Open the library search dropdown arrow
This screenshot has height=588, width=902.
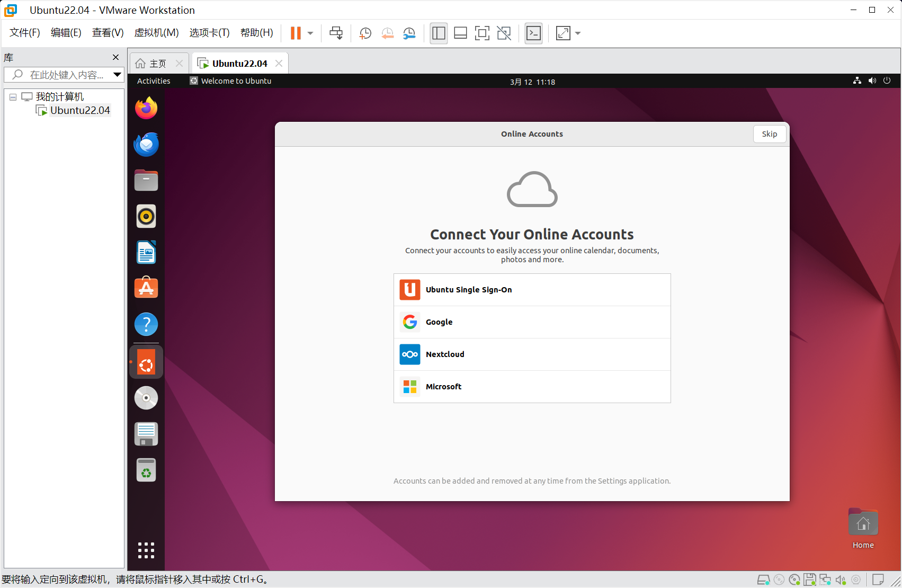point(117,75)
